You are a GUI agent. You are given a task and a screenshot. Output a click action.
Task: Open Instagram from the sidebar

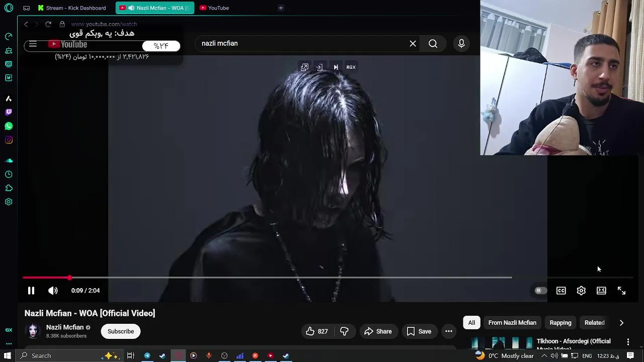click(9, 140)
